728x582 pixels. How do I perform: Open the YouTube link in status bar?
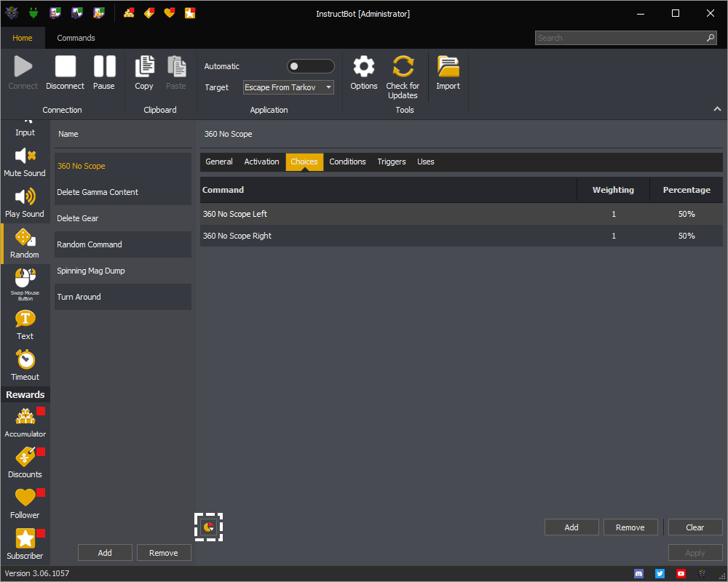click(x=681, y=574)
